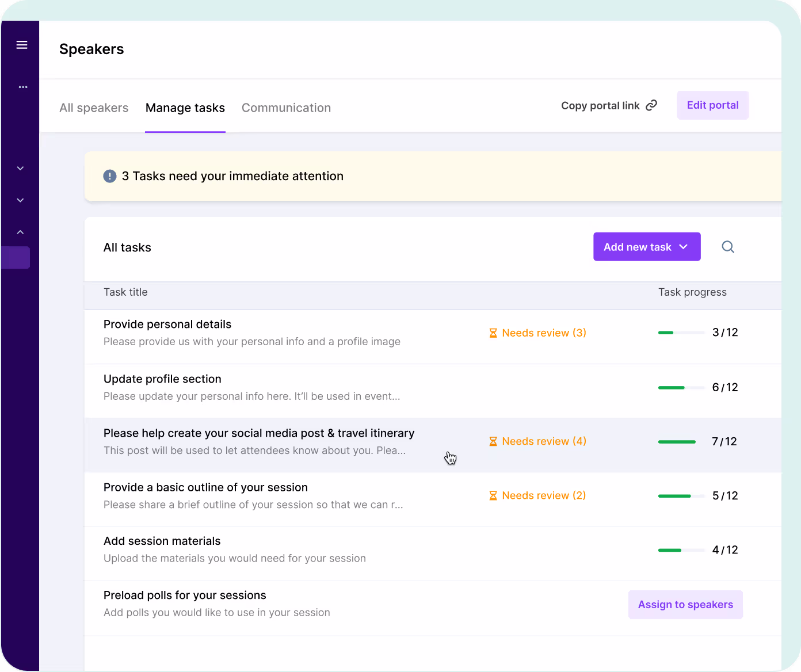Switch to the All speakers tab

click(x=94, y=108)
